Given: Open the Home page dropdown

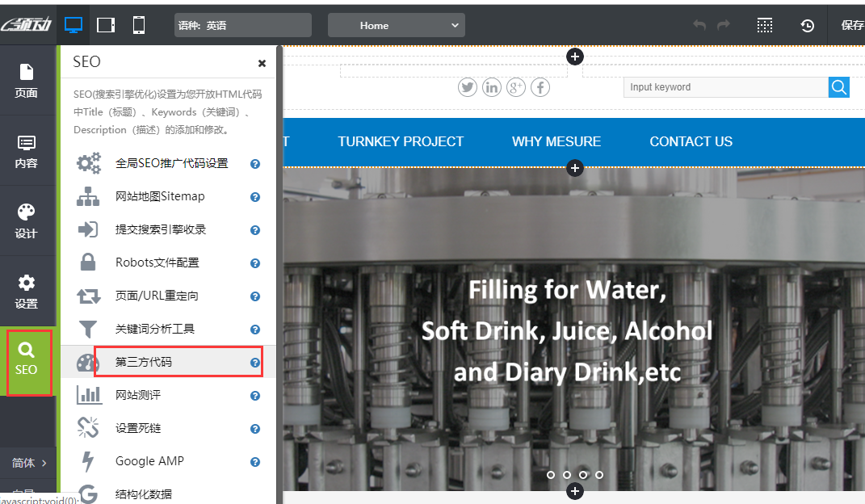Looking at the screenshot, I should (x=396, y=25).
